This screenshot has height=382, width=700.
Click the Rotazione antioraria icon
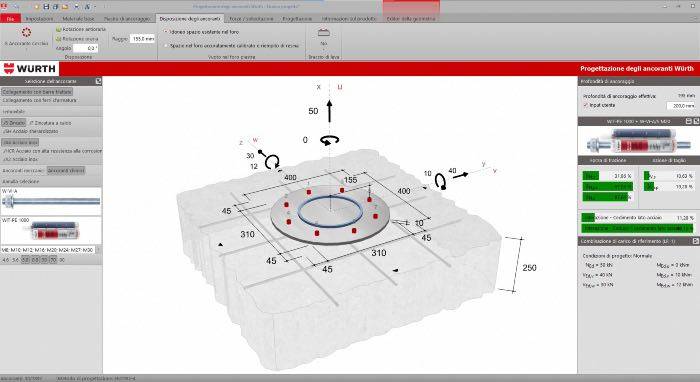click(x=58, y=29)
